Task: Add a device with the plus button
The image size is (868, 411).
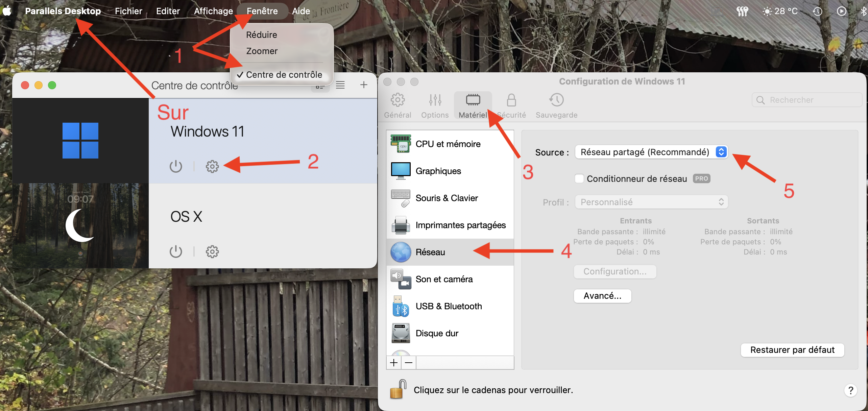Action: pyautogui.click(x=394, y=363)
